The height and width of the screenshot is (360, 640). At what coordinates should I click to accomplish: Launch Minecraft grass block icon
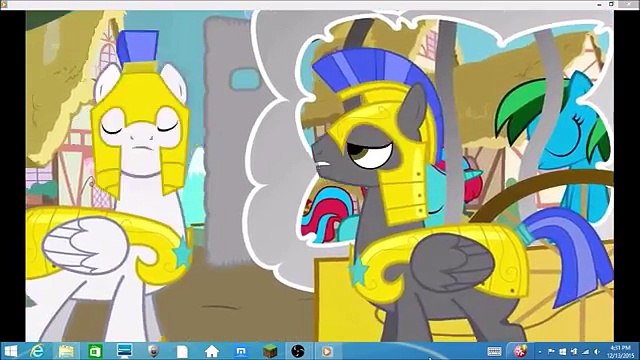pos(270,351)
